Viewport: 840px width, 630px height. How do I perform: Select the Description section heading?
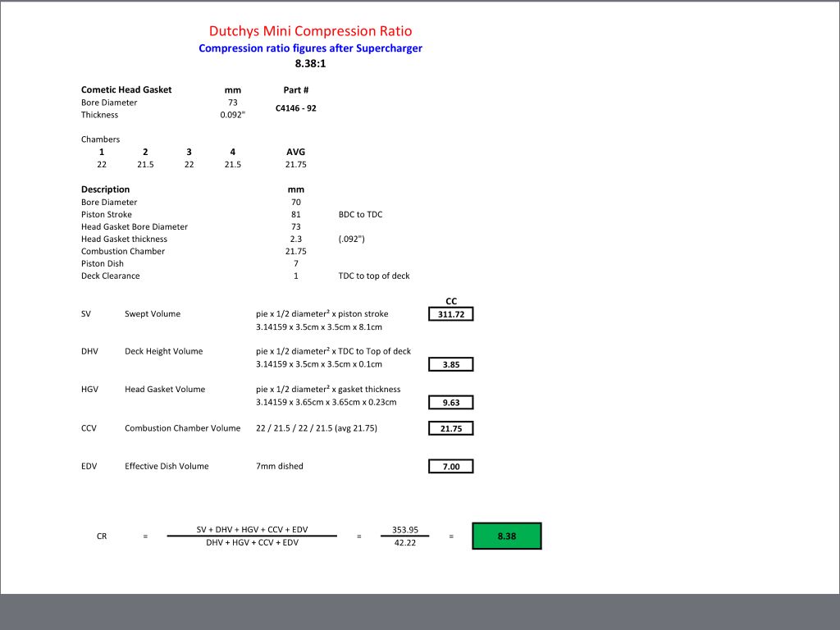[x=105, y=189]
